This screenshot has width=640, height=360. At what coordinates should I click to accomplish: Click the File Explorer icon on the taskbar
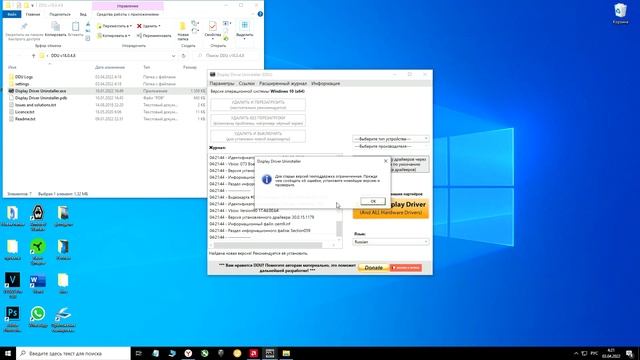286,353
